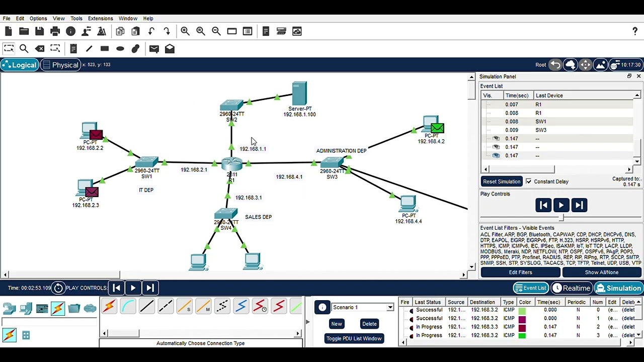
Task: Click router R1 in the topology
Action: (232, 163)
